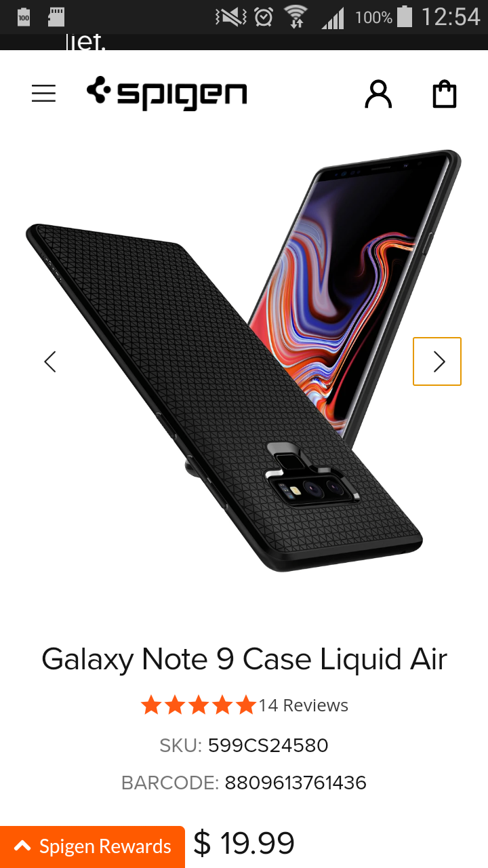Image resolution: width=488 pixels, height=868 pixels.
Task: Tap the alarm clock status icon
Action: click(x=264, y=17)
